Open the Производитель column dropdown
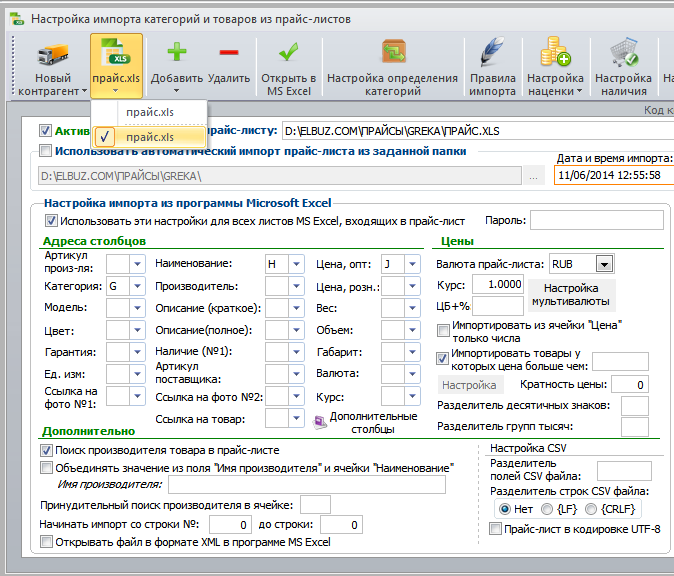 [x=296, y=286]
